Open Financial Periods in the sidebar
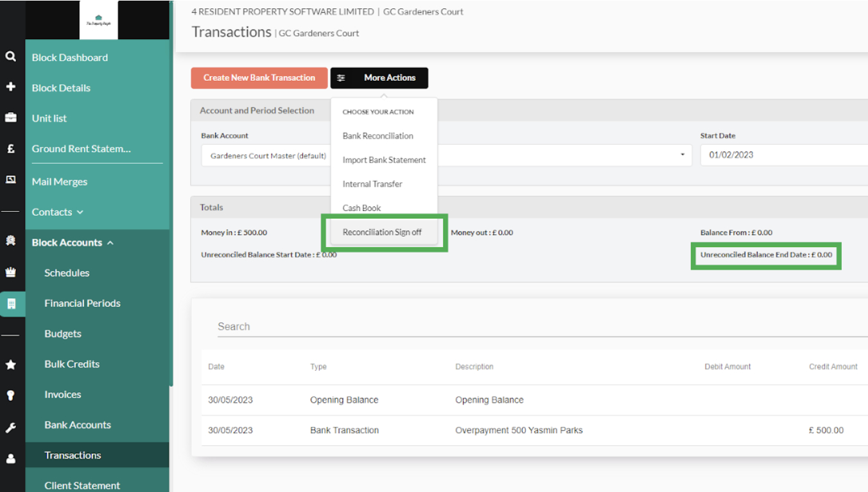The height and width of the screenshot is (492, 868). click(82, 303)
